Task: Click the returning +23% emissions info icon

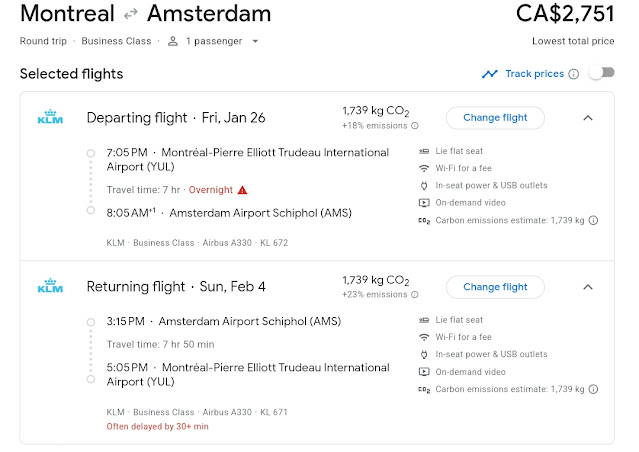Action: point(415,295)
